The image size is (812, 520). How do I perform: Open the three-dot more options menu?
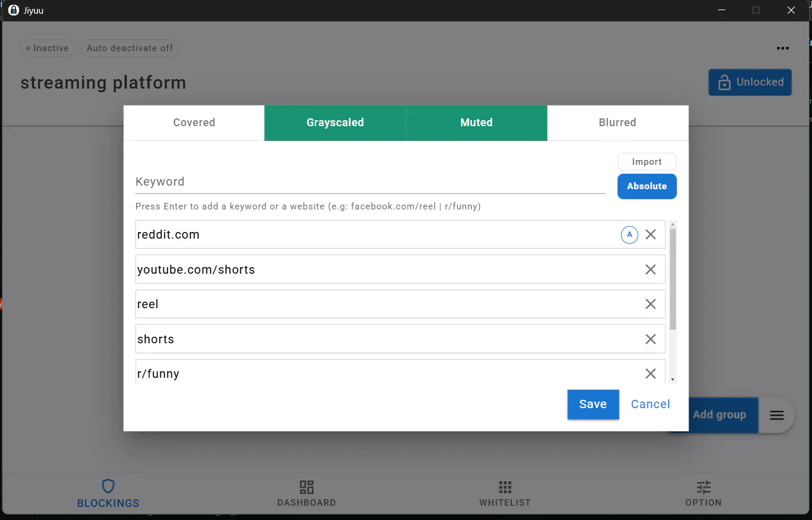pyautogui.click(x=783, y=48)
